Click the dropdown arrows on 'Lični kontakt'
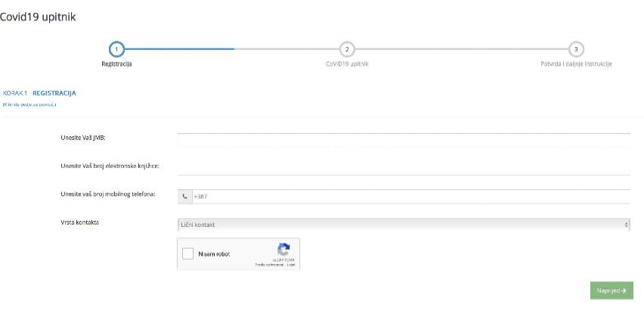This screenshot has width=644, height=314. pos(626,225)
